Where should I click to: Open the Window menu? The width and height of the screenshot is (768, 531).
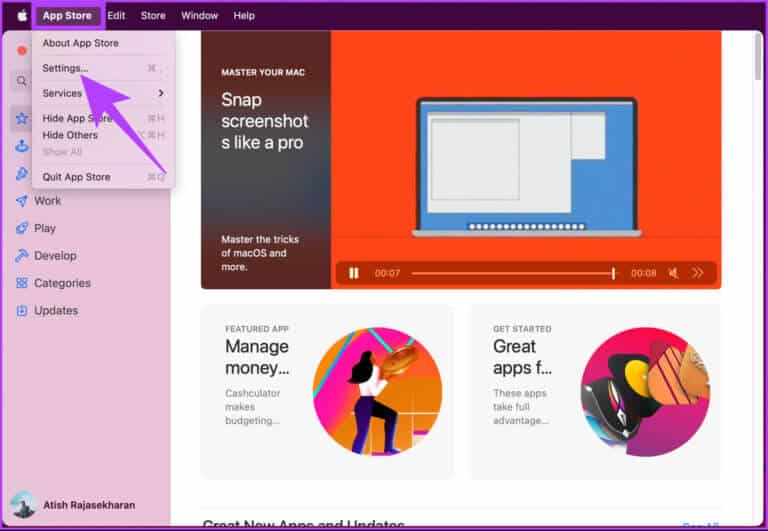point(199,16)
